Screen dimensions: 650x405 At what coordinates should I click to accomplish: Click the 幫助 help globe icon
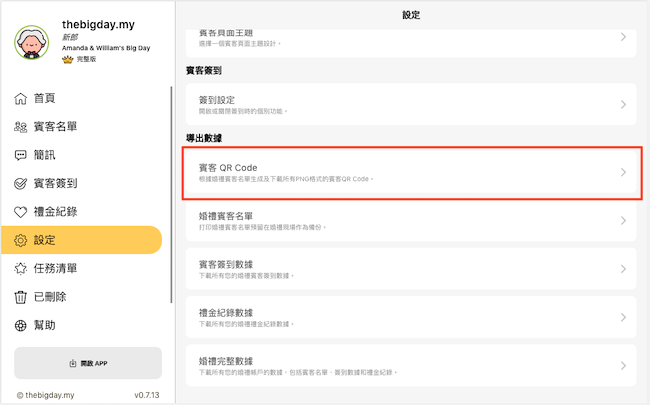coord(21,325)
